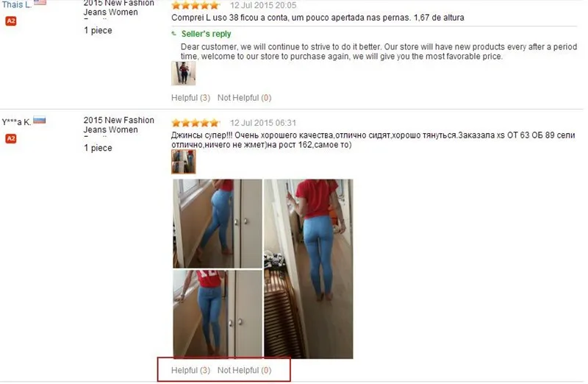Screen dimensions: 588x384
Task: Click the A2 badge under Thais L.
Action: point(11,21)
